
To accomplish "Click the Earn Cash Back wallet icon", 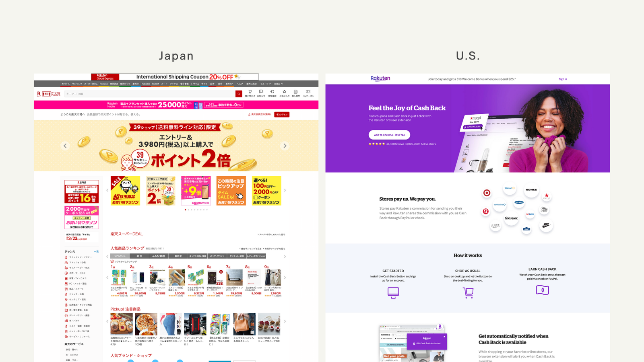I will (542, 290).
